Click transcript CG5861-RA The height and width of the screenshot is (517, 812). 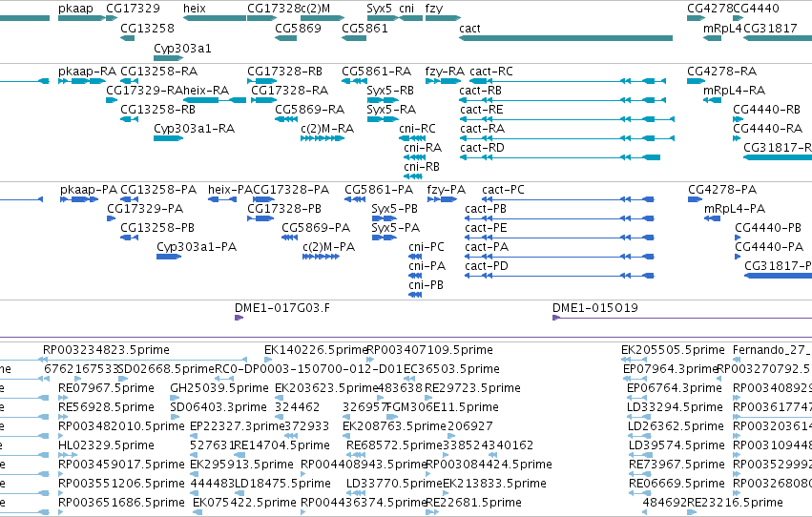[377, 72]
